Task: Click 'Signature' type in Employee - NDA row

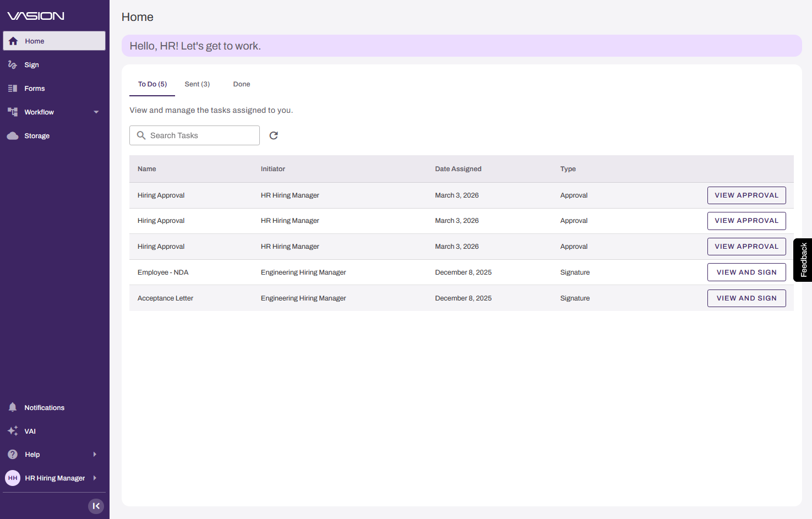Action: pyautogui.click(x=575, y=272)
